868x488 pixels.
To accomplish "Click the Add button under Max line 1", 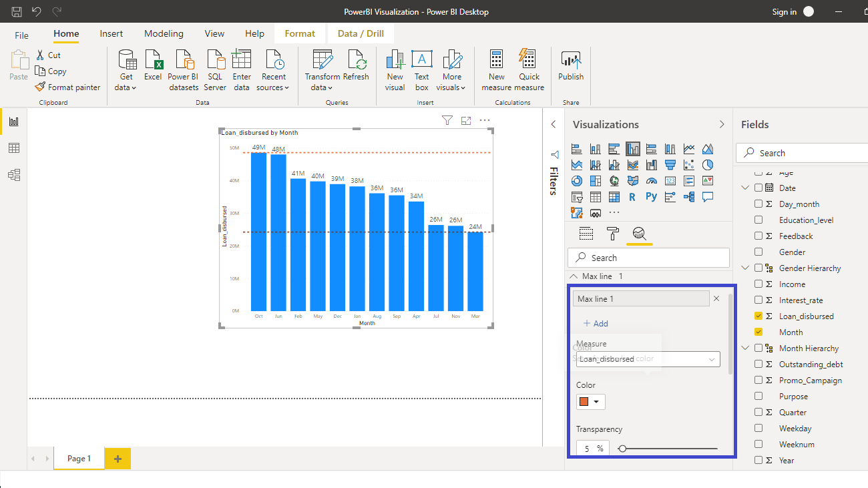I will pyautogui.click(x=596, y=324).
